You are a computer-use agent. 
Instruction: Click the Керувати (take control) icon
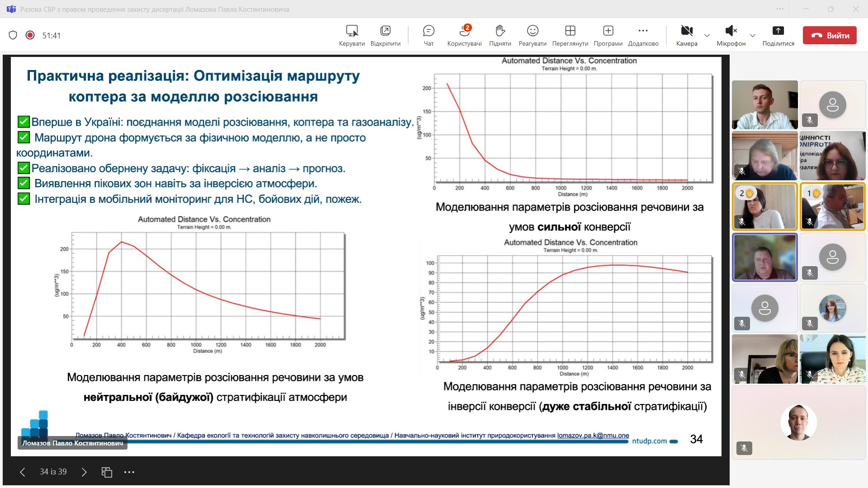click(352, 35)
